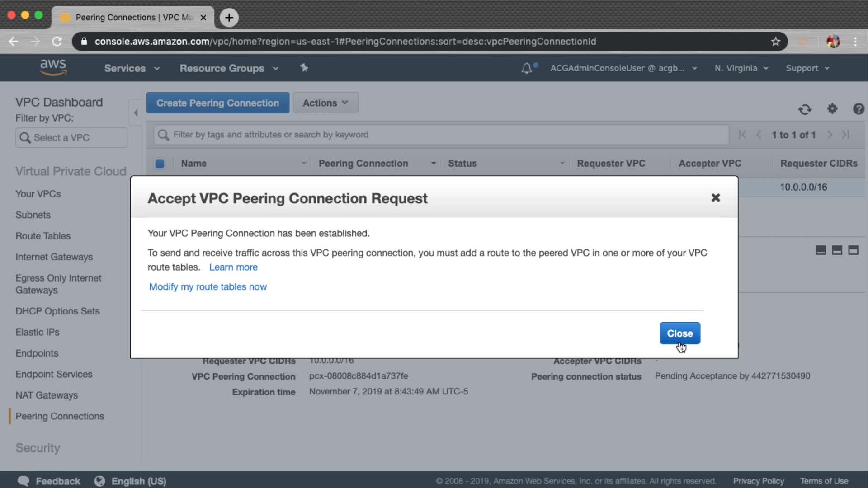Maximize the details pane layout icon
This screenshot has height=488, width=868.
[x=853, y=250]
